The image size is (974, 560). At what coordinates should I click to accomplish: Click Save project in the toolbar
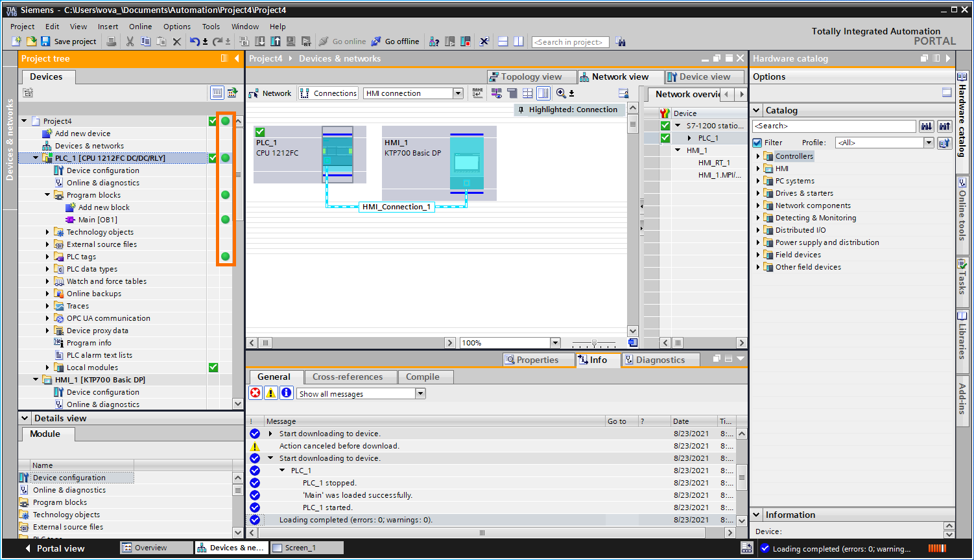click(69, 41)
